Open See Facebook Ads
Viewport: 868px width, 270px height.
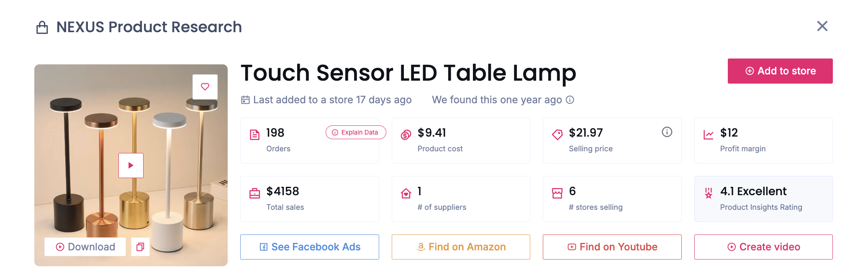pyautogui.click(x=309, y=247)
